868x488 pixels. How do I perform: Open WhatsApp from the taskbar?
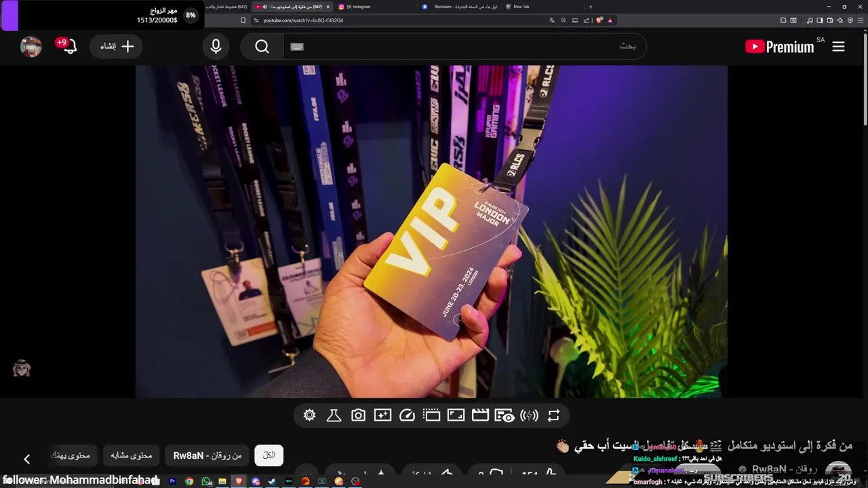point(205,481)
